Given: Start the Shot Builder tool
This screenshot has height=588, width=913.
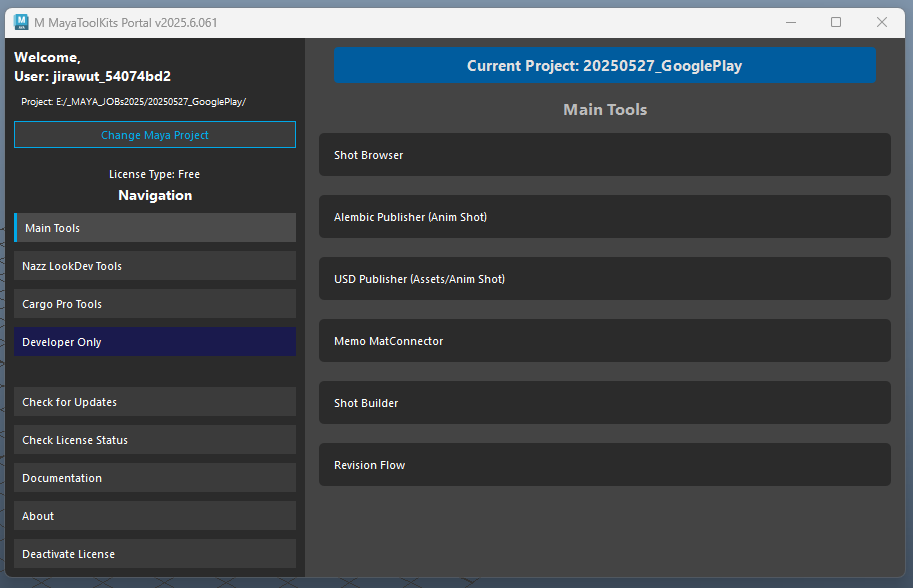Looking at the screenshot, I should coord(604,402).
